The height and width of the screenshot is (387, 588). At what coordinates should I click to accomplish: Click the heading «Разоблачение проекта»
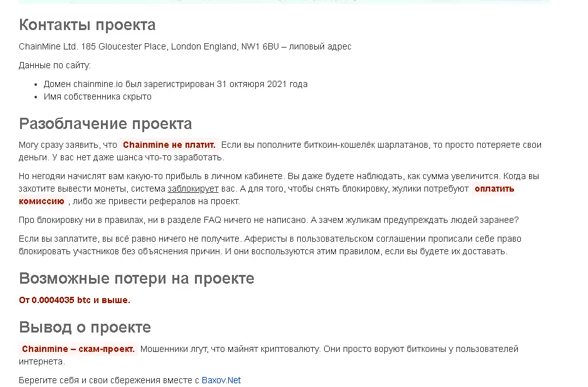[x=105, y=123]
